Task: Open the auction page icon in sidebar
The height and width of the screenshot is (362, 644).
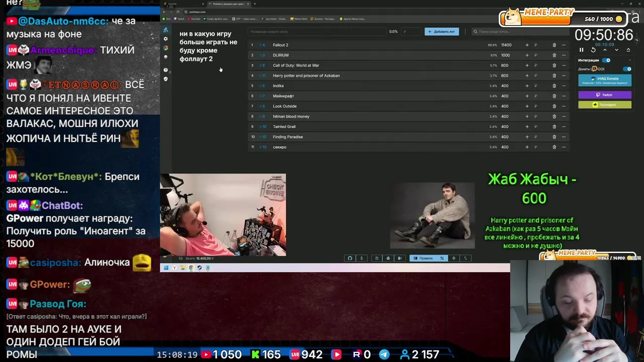Action: click(166, 30)
